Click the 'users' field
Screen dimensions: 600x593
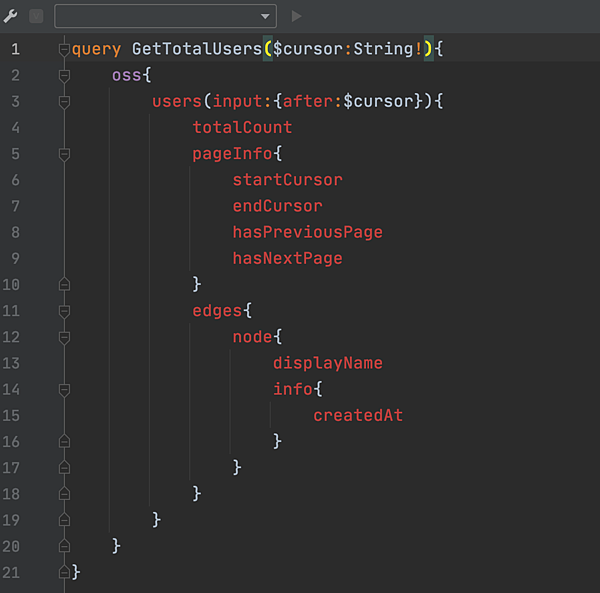[x=177, y=101]
